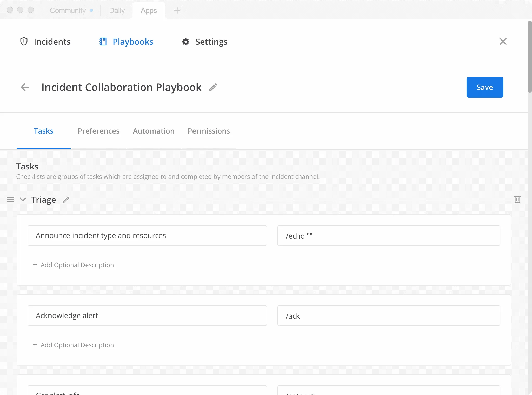Delete the Triage checklist with trash icon

tap(517, 200)
